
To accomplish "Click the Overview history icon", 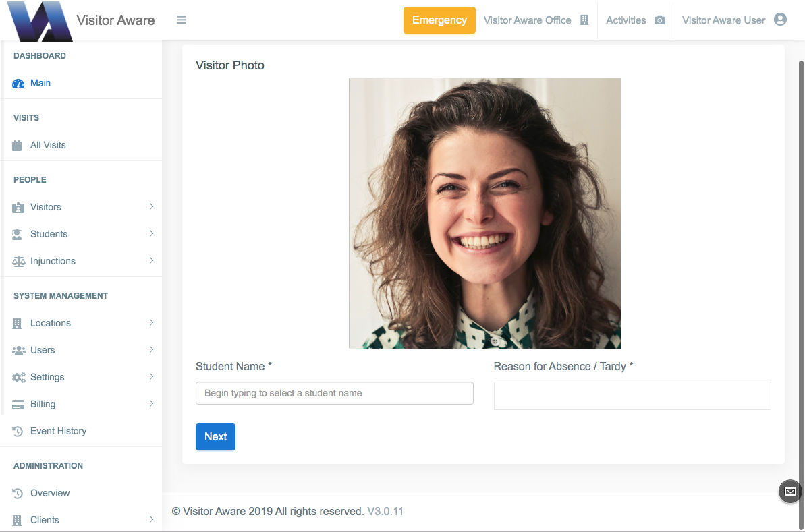I will point(18,494).
